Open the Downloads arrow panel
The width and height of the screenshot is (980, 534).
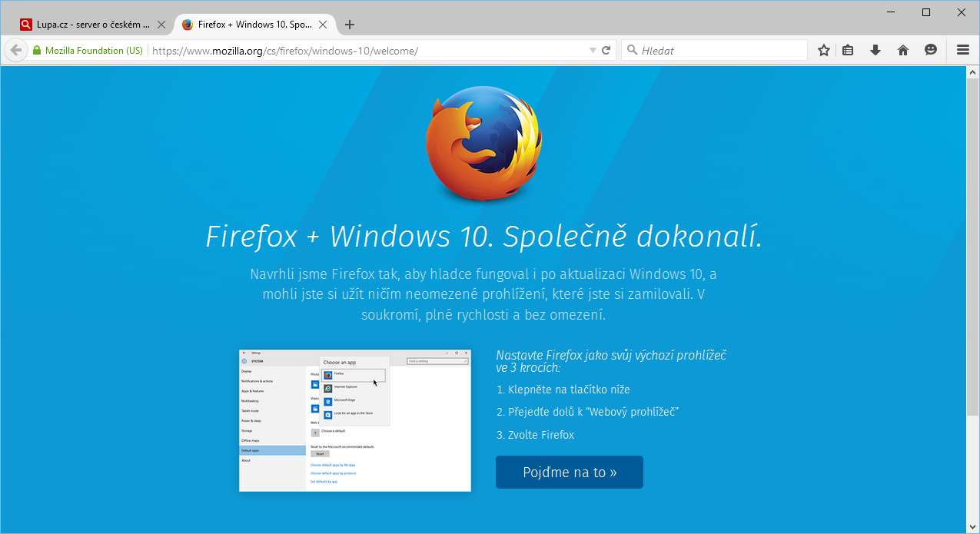[x=875, y=50]
